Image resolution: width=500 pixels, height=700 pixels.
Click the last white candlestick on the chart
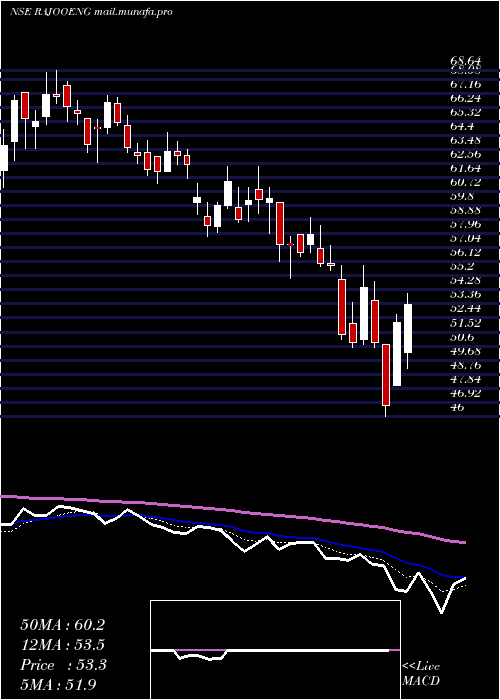408,329
